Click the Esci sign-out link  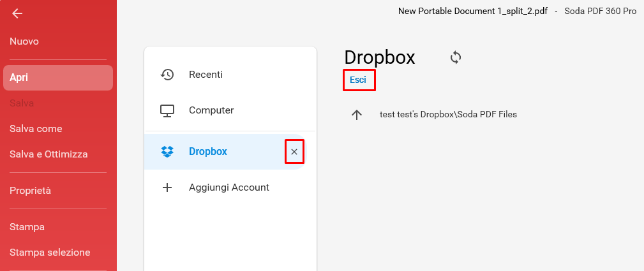point(357,80)
